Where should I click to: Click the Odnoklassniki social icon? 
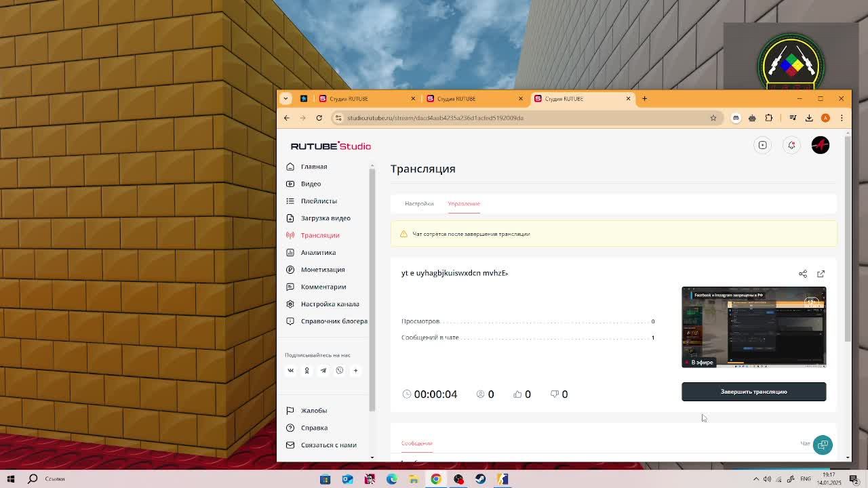(x=307, y=371)
